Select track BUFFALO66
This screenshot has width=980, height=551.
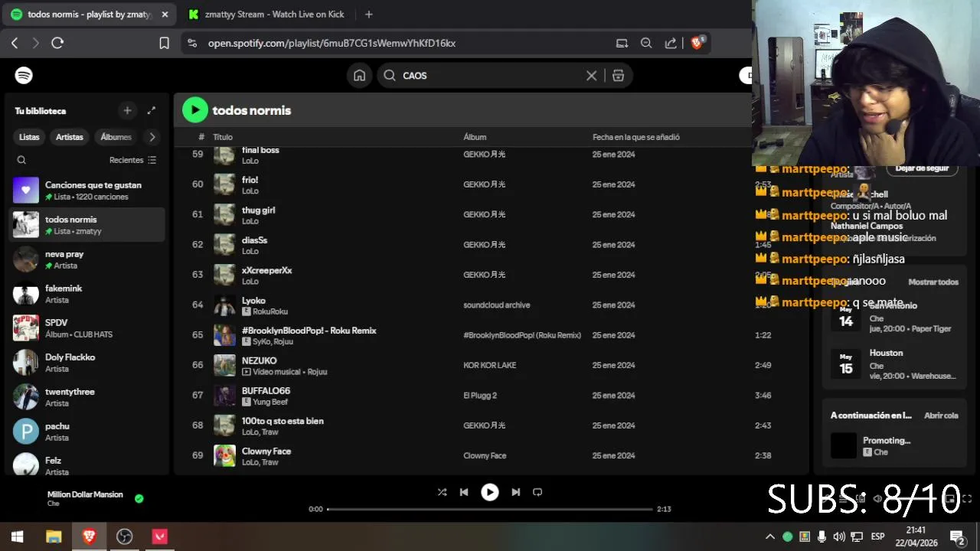pyautogui.click(x=266, y=391)
